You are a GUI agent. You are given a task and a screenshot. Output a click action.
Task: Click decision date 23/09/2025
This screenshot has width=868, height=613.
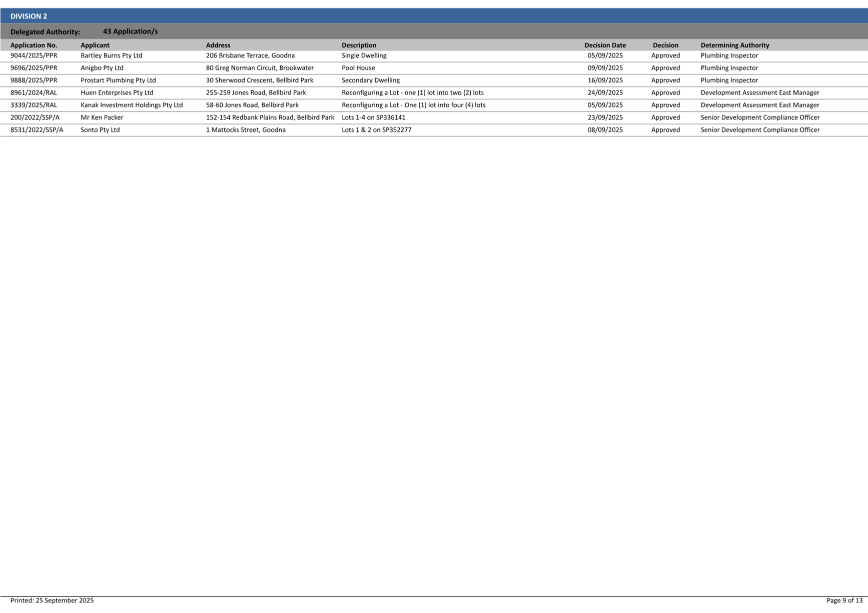[605, 117]
